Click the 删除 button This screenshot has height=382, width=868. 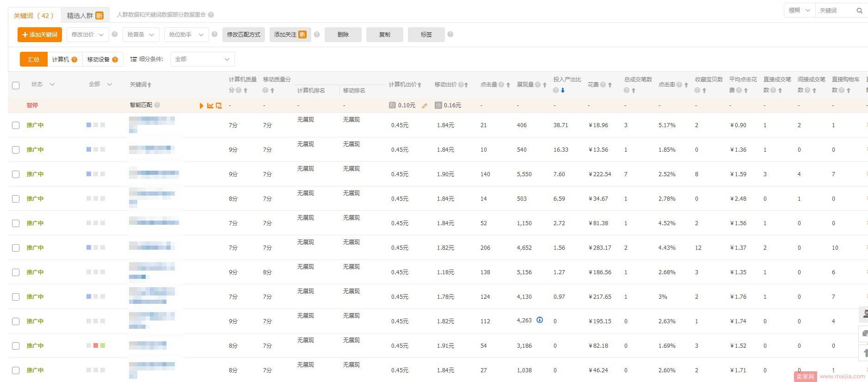(x=343, y=35)
